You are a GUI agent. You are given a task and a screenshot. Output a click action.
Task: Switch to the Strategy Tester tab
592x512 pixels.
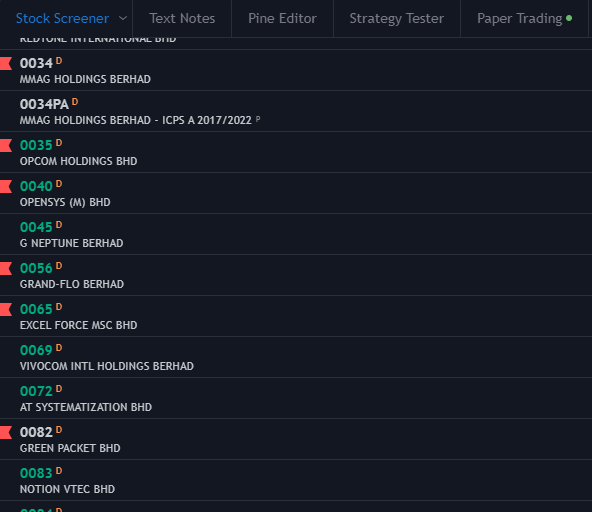point(397,19)
